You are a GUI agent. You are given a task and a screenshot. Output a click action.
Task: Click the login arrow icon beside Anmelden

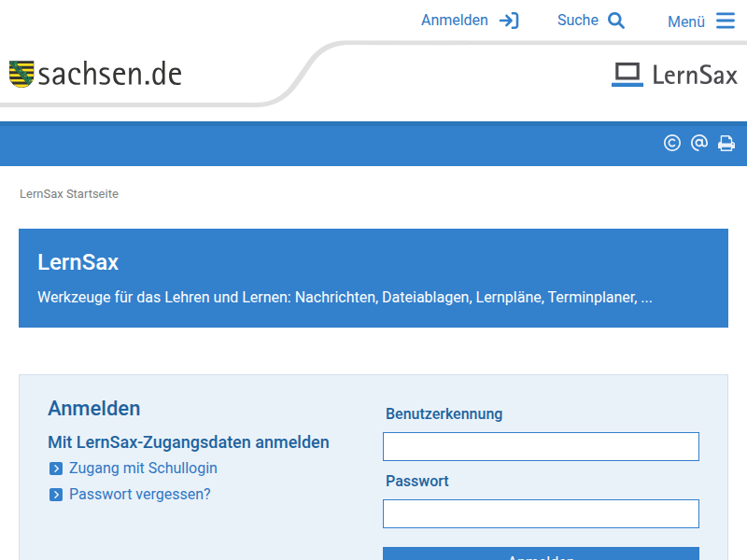tap(509, 21)
